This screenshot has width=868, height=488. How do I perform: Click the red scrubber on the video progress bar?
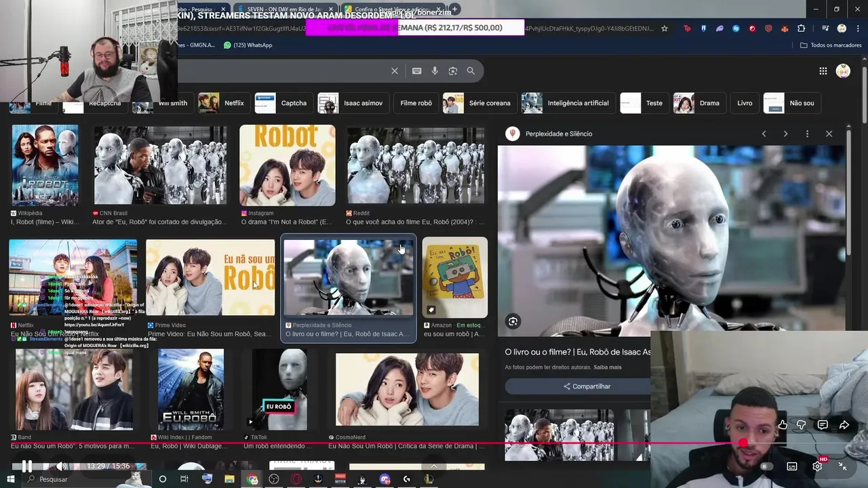[743, 443]
